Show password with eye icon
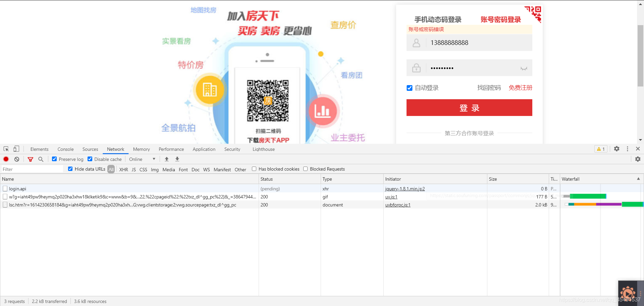This screenshot has width=644, height=306. (x=524, y=68)
